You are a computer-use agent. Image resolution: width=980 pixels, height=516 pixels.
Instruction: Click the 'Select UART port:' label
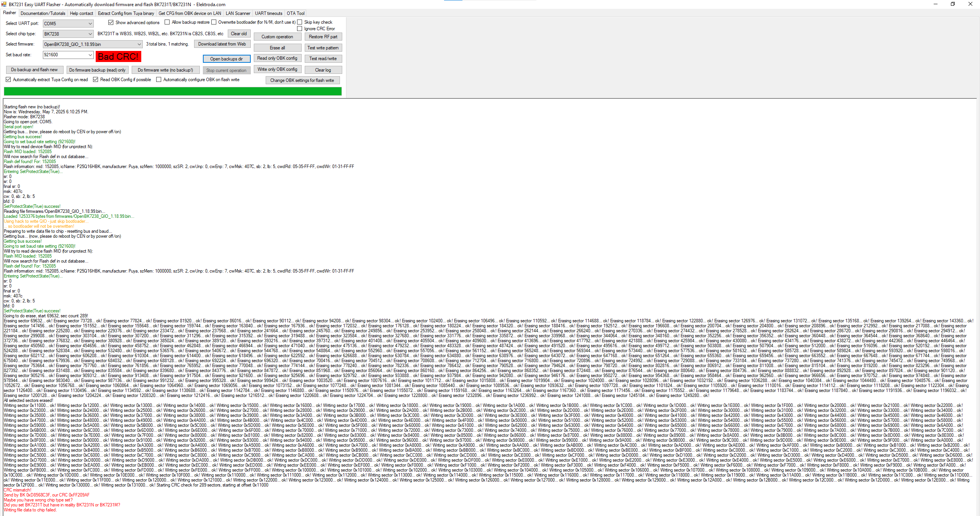[22, 23]
